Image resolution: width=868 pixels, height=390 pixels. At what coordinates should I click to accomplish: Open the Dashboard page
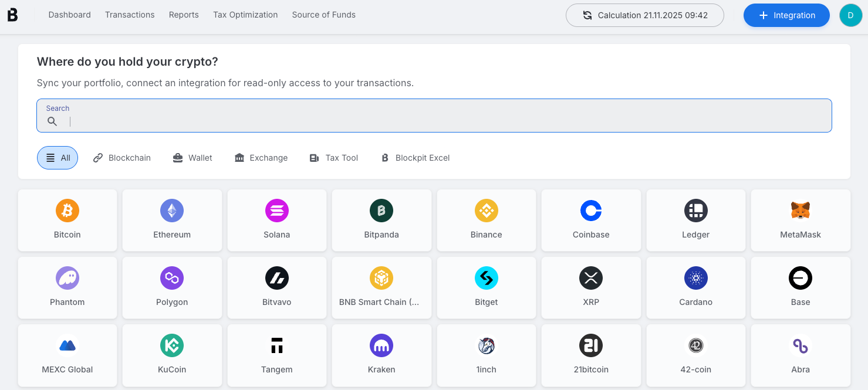[69, 15]
